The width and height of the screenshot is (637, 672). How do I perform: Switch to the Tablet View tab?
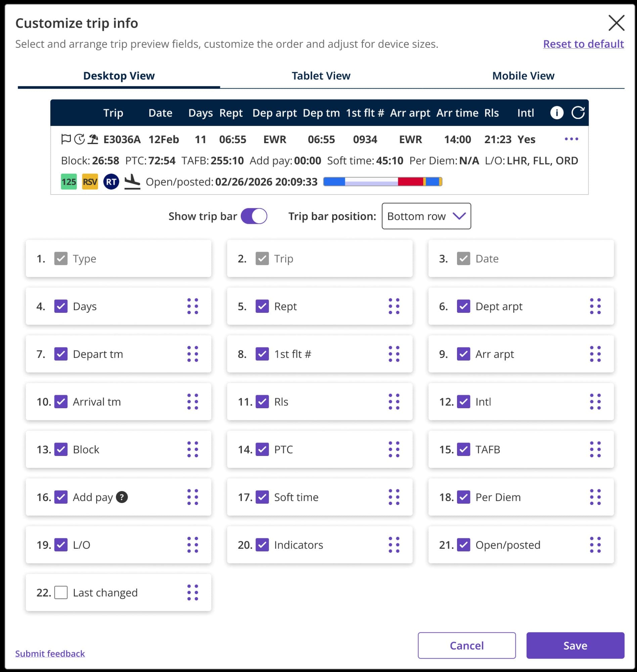point(321,75)
